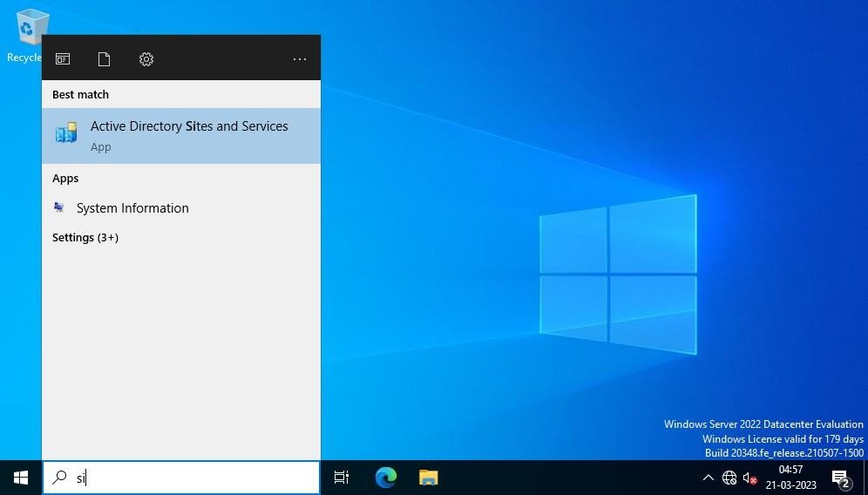
Task: Open the Action Center notifications icon
Action: (x=841, y=478)
